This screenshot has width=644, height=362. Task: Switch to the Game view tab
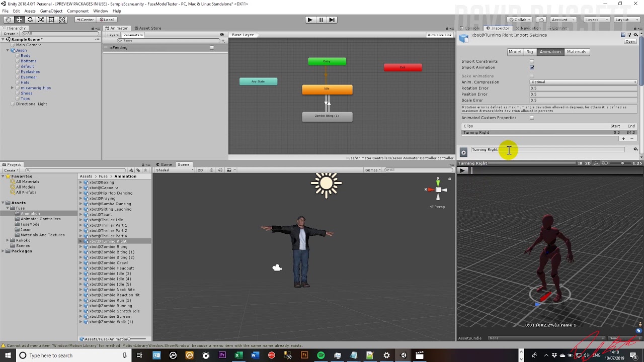tap(164, 164)
